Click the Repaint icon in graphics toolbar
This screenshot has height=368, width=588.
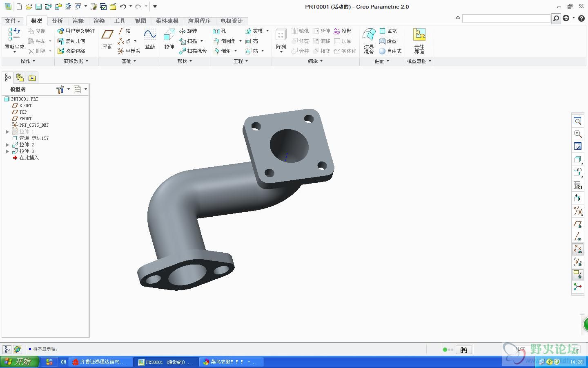(x=577, y=146)
